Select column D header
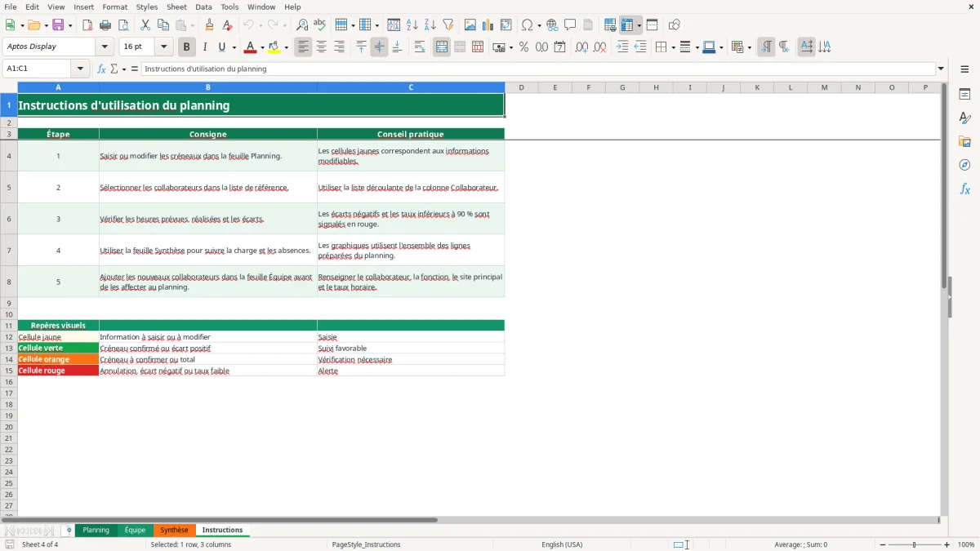 coord(521,87)
